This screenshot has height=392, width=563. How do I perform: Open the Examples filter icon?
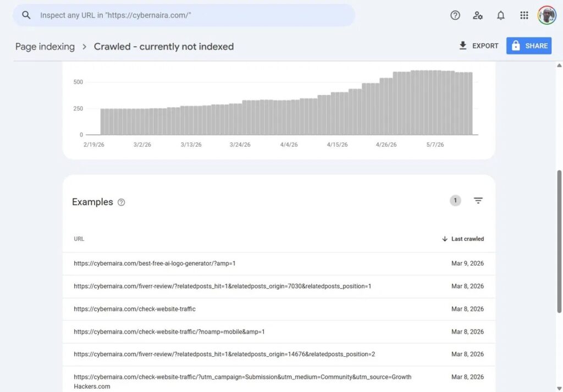[x=478, y=200]
